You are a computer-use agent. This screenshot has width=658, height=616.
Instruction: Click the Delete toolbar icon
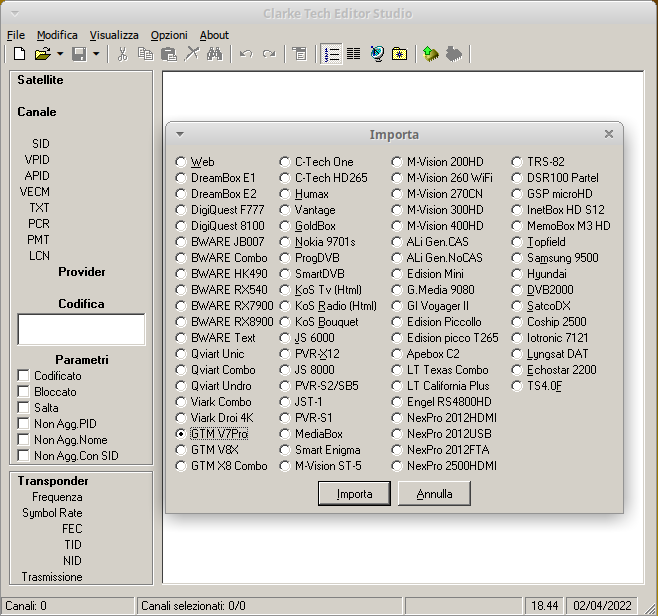(x=192, y=54)
